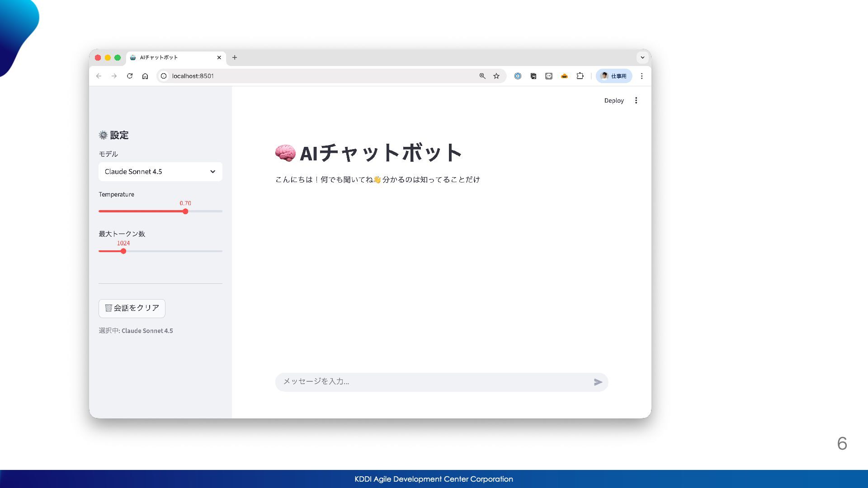Open the tab search dropdown arrow
Screen dimensions: 868x488
pos(642,57)
